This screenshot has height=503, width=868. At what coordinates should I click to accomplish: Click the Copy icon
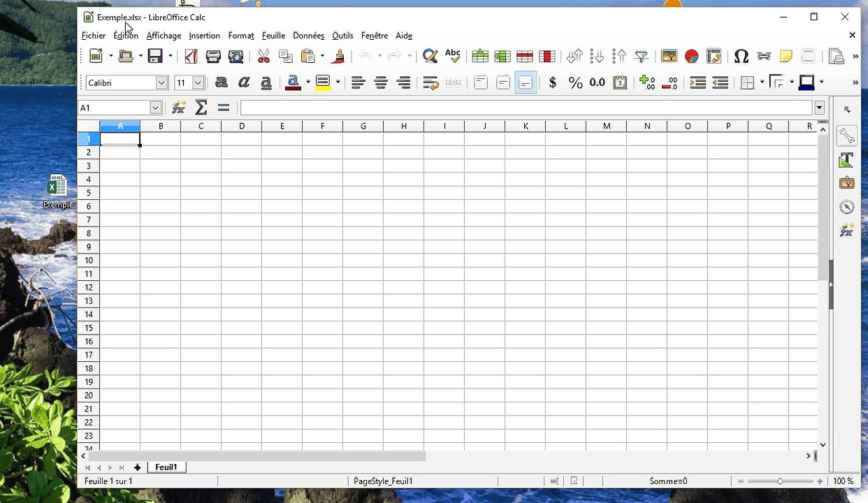coord(286,57)
